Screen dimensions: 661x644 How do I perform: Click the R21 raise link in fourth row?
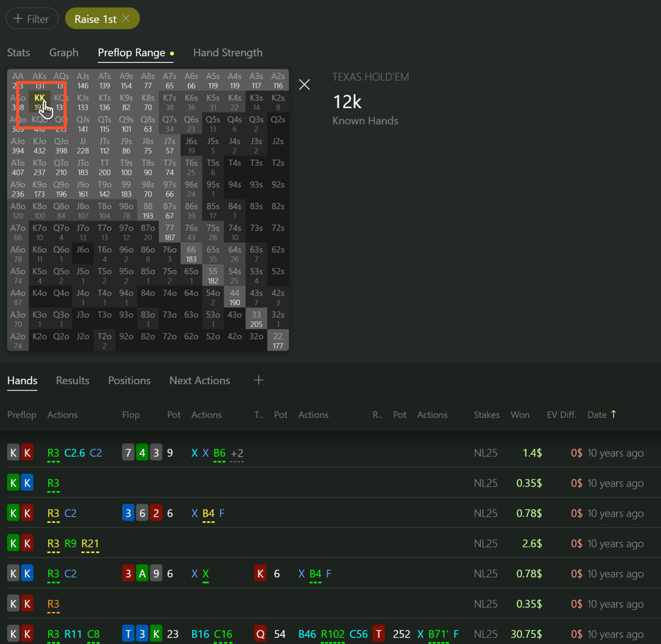(90, 543)
